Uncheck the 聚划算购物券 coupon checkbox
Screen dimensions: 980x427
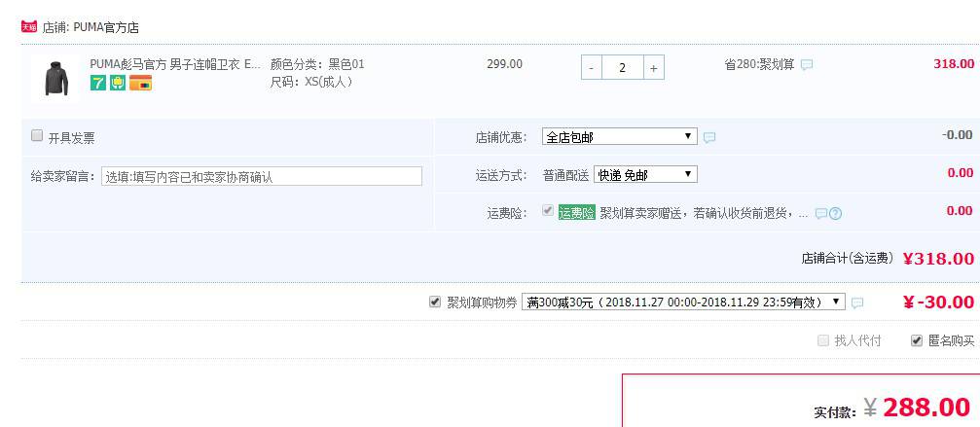click(x=435, y=302)
